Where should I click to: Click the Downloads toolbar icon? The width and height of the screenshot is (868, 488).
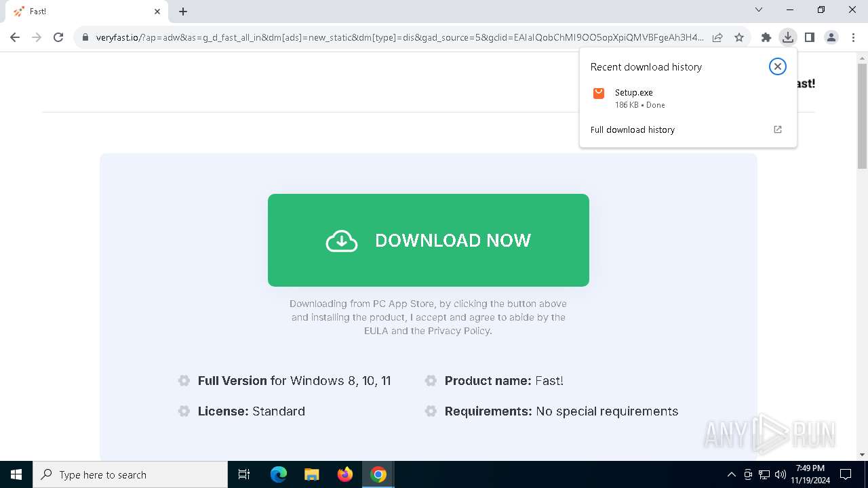pos(787,37)
